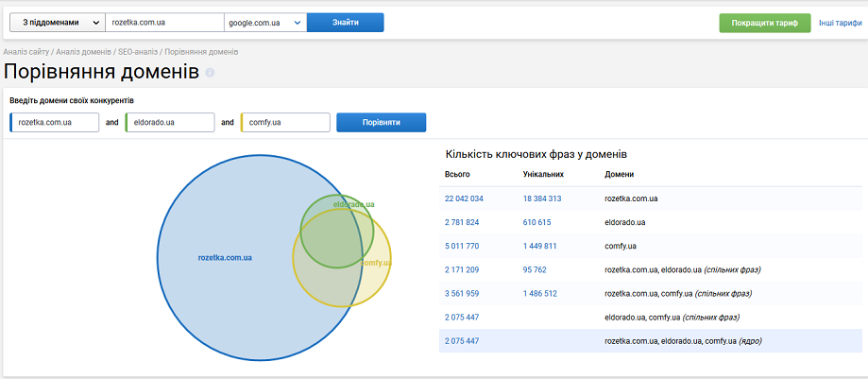The width and height of the screenshot is (868, 379).
Task: Click the eldorado.ua competitor field
Action: click(170, 123)
